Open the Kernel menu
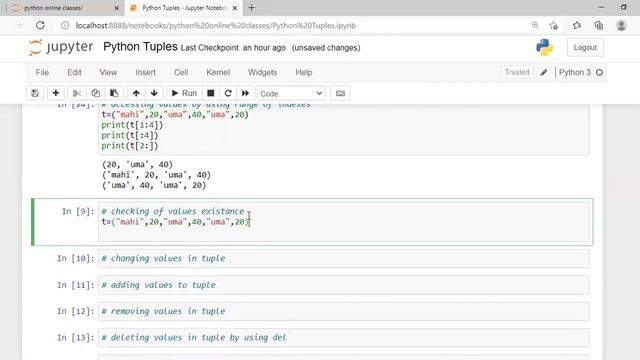The image size is (640, 360). (218, 72)
